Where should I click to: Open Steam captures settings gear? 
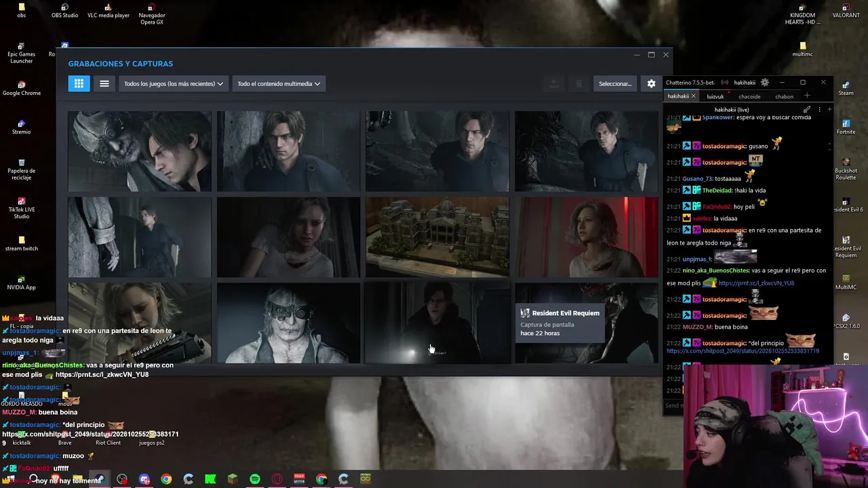click(x=651, y=83)
